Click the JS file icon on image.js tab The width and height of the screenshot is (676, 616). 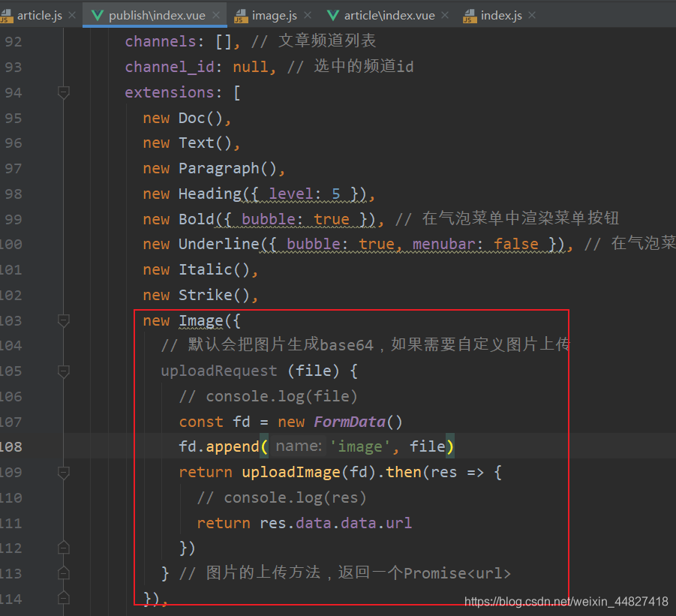pos(241,16)
